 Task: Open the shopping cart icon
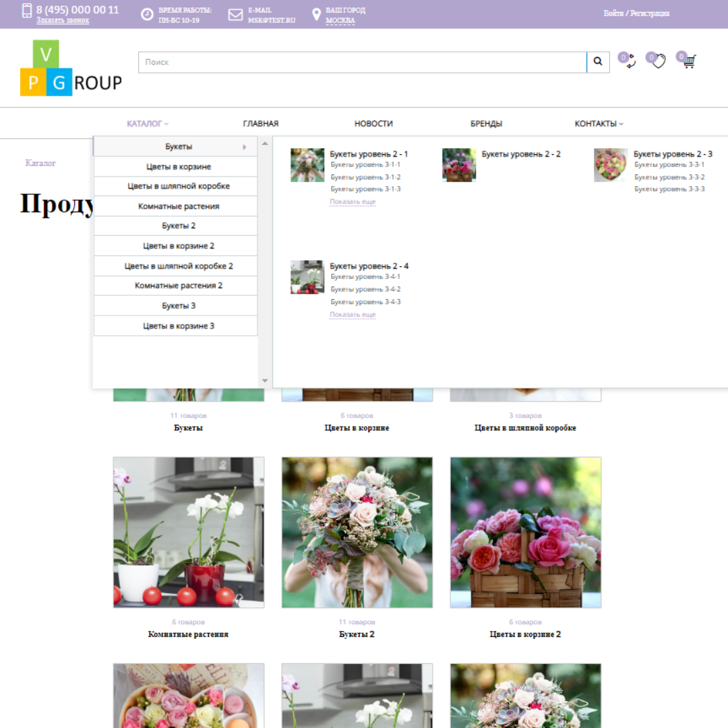[x=688, y=61]
